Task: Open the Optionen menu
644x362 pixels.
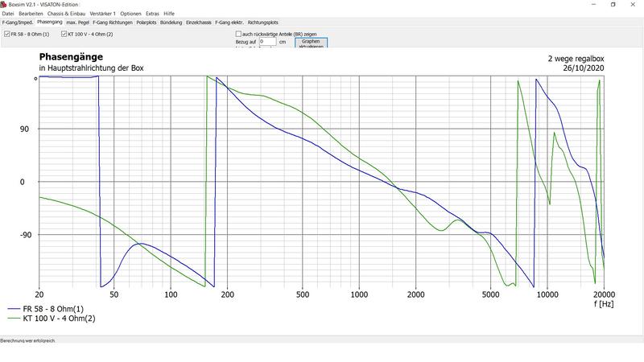Action: (x=130, y=14)
